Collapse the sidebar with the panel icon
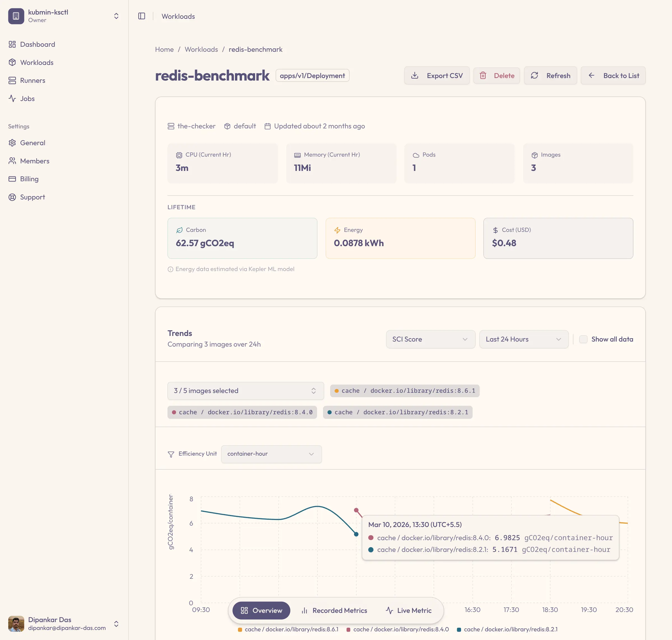 click(141, 16)
